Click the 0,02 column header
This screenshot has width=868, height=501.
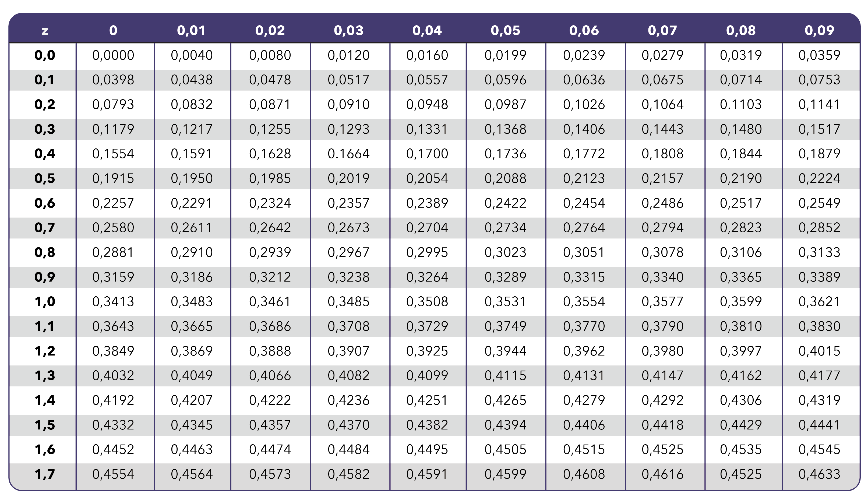click(270, 31)
